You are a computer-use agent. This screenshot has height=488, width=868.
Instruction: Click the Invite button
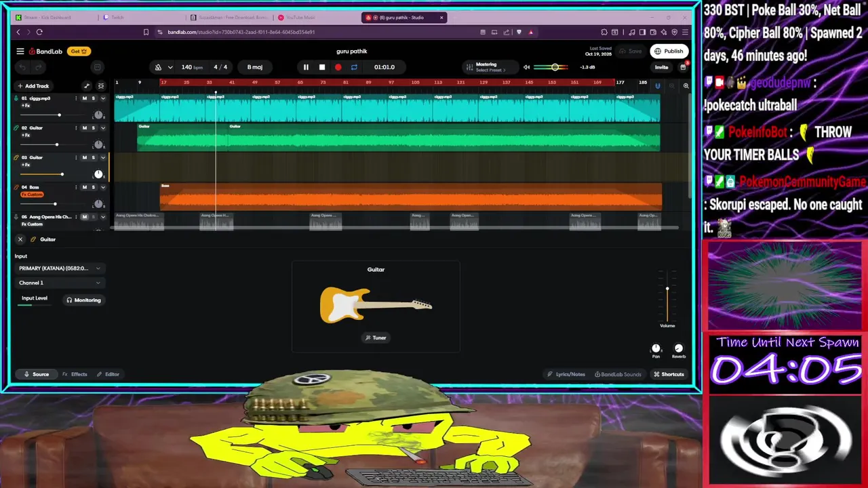pos(661,67)
